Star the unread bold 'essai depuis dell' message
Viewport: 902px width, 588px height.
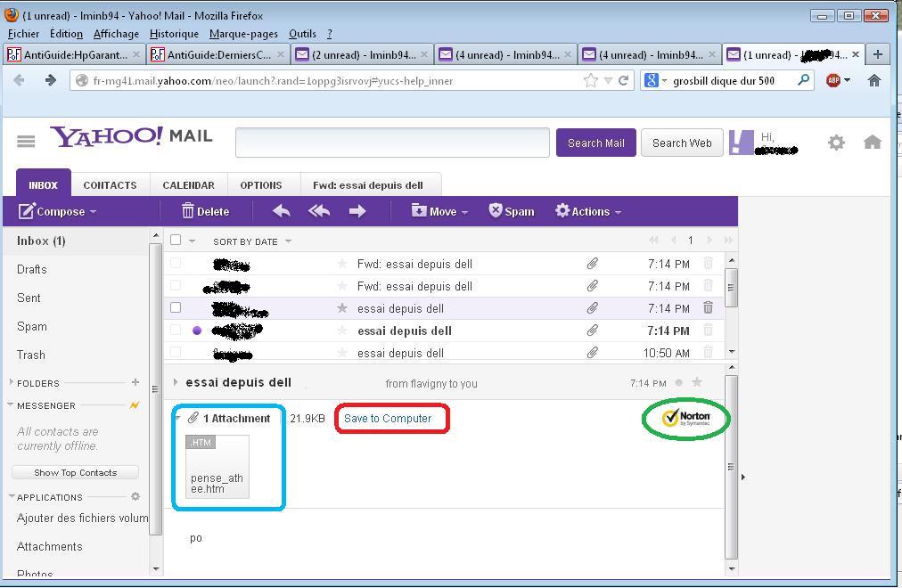(342, 330)
